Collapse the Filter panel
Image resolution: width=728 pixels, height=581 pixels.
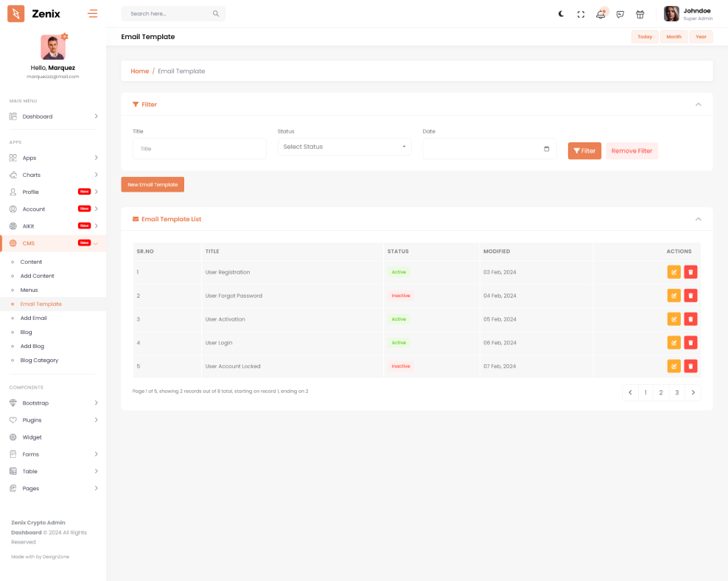tap(698, 105)
